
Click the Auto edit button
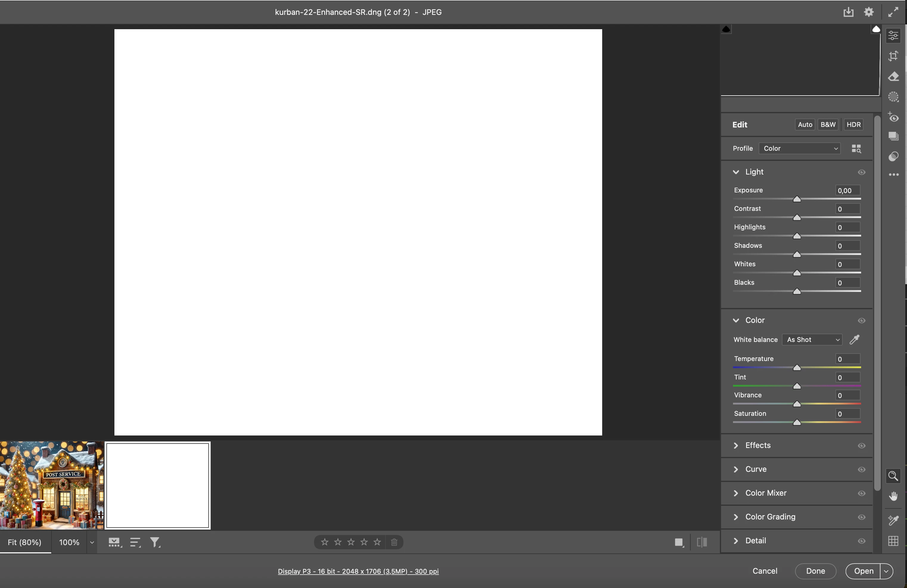coord(805,125)
